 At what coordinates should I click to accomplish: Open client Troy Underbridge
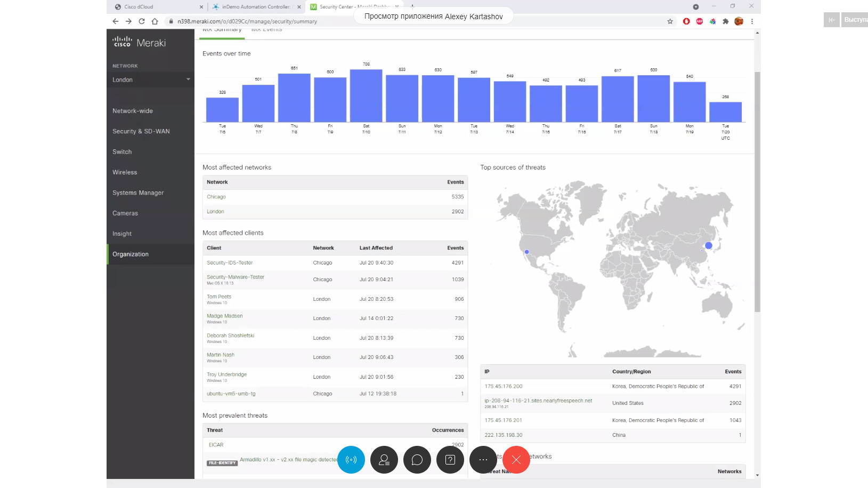pyautogui.click(x=227, y=374)
